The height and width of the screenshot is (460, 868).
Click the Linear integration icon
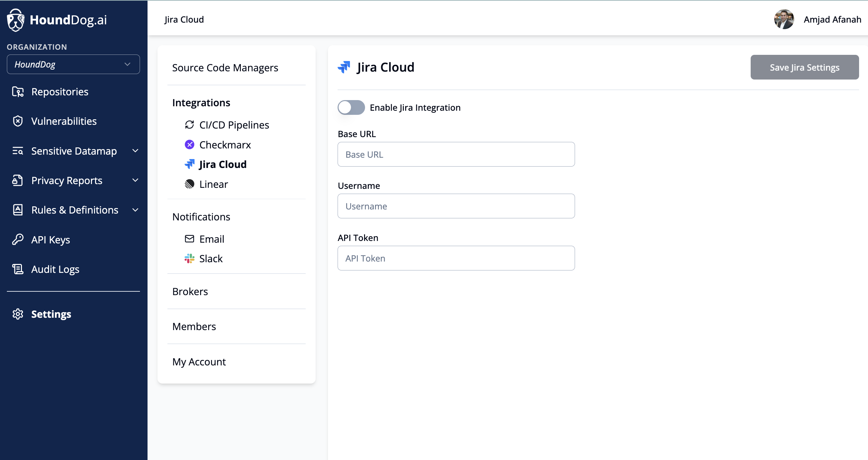[x=189, y=184]
